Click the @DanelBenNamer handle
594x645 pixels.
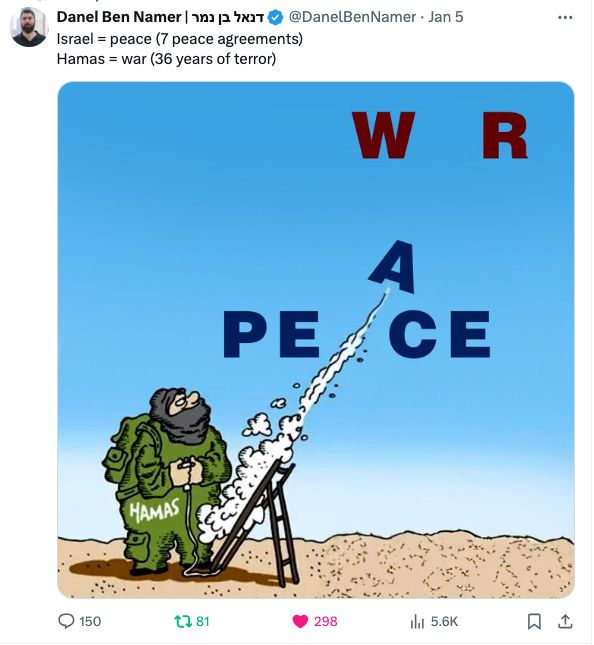tap(353, 17)
